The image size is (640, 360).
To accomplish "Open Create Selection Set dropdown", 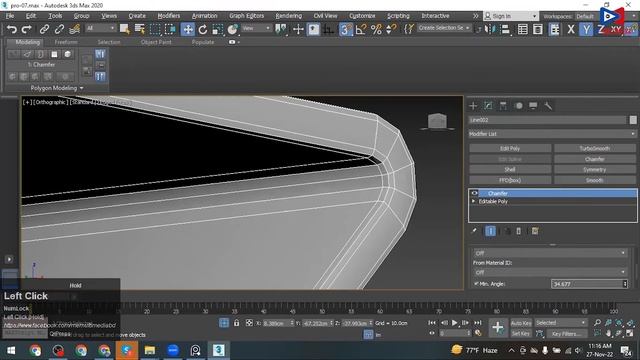I will (444, 28).
